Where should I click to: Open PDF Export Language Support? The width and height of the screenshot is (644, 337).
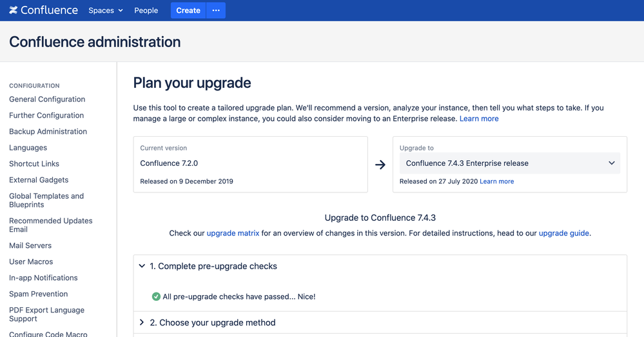46,314
